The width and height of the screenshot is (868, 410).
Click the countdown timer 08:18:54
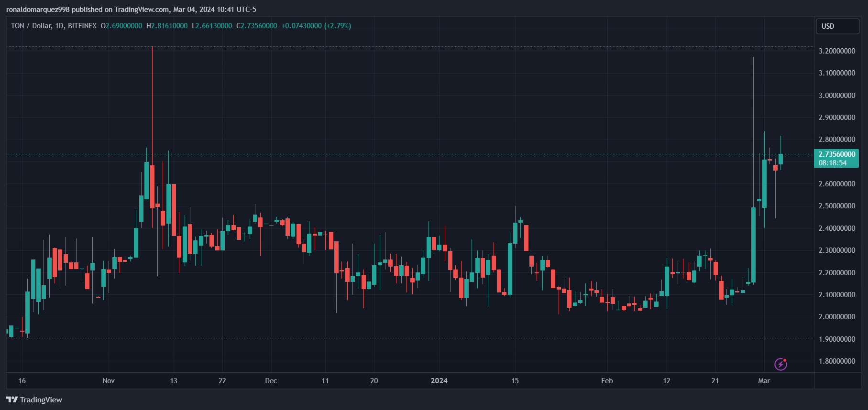(833, 163)
